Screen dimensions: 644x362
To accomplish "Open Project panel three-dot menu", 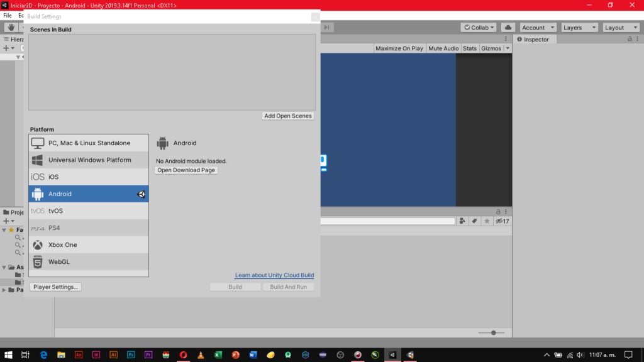I will point(506,212).
